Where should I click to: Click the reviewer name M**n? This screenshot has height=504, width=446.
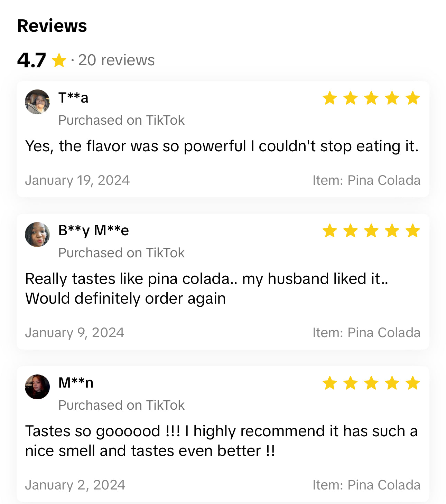pyautogui.click(x=76, y=383)
